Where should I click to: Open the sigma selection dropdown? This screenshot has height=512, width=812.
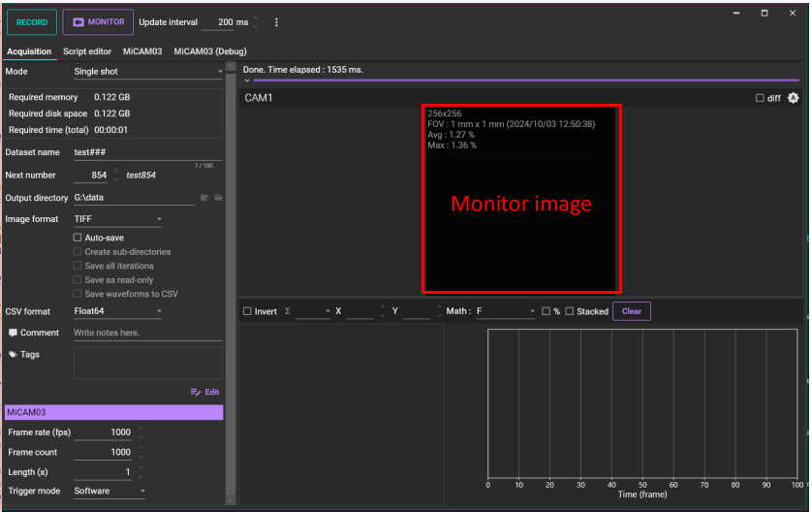[x=313, y=311]
